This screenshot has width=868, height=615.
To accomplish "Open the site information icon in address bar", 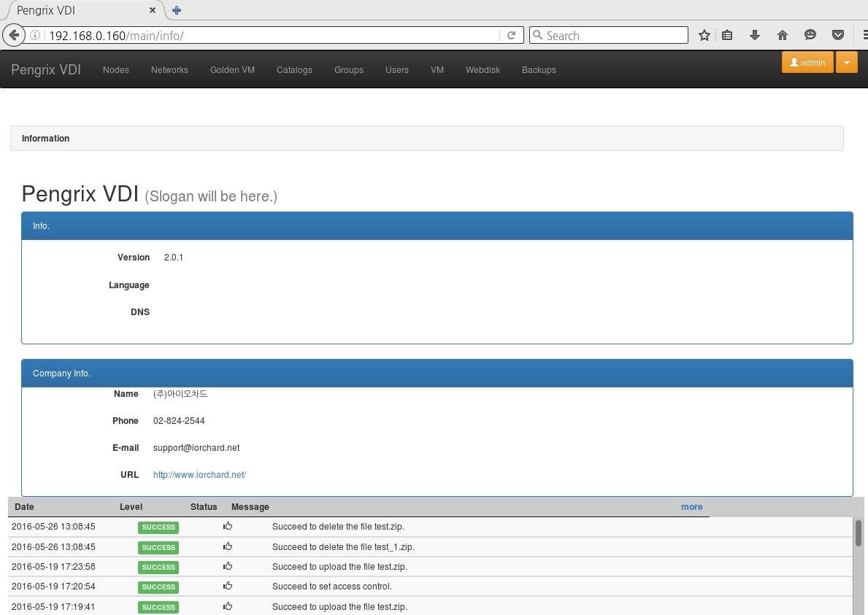I will (35, 36).
